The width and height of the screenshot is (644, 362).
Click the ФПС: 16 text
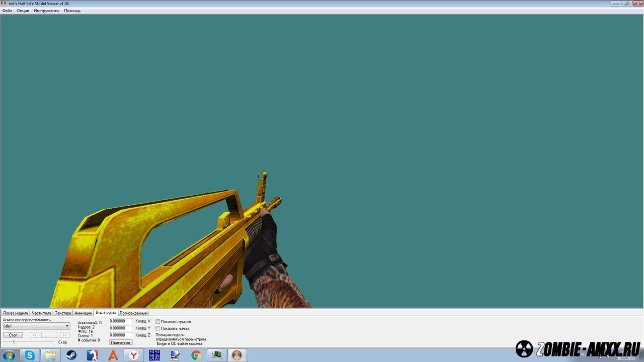[x=85, y=331]
